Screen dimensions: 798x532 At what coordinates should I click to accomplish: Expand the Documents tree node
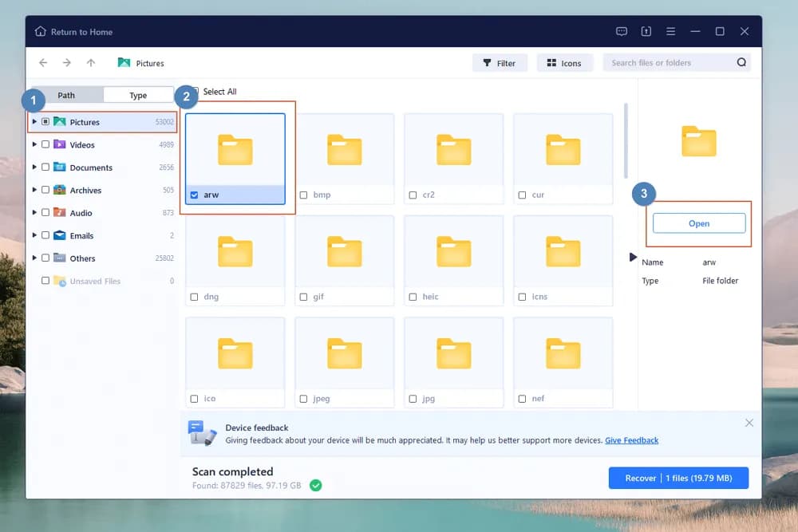34,167
